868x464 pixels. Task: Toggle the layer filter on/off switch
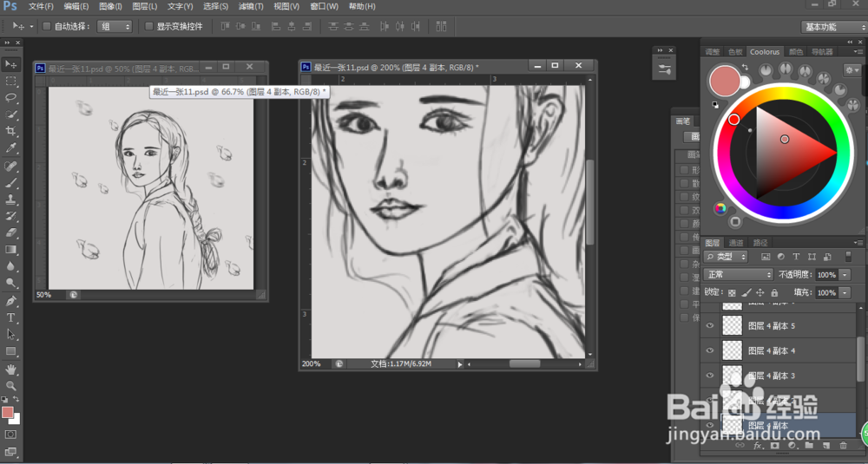[848, 256]
